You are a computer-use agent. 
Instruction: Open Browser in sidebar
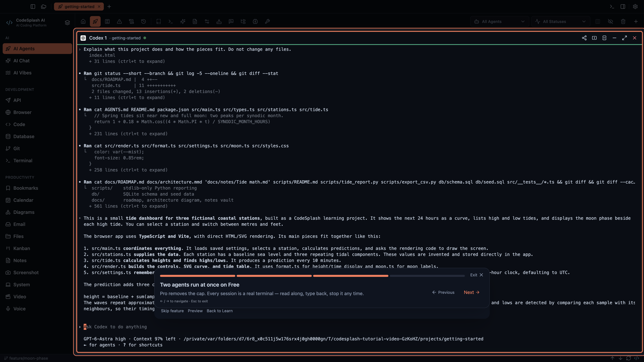click(x=38, y=112)
